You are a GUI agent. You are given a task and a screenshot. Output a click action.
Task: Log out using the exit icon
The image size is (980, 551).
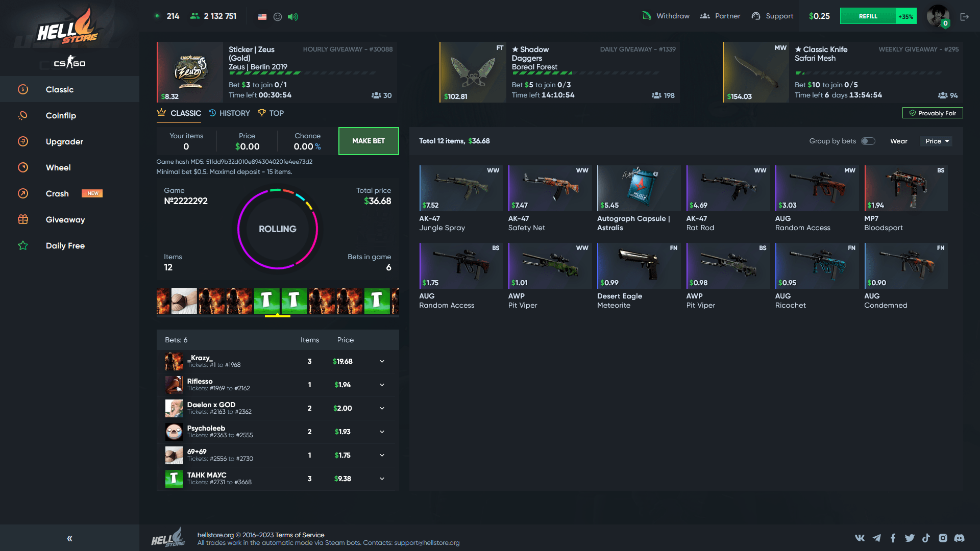click(965, 17)
